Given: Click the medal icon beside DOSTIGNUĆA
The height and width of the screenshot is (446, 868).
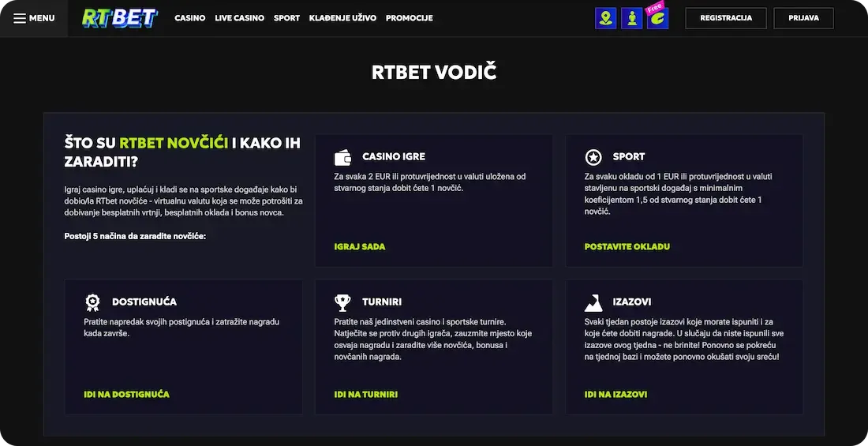Looking at the screenshot, I should coord(92,302).
